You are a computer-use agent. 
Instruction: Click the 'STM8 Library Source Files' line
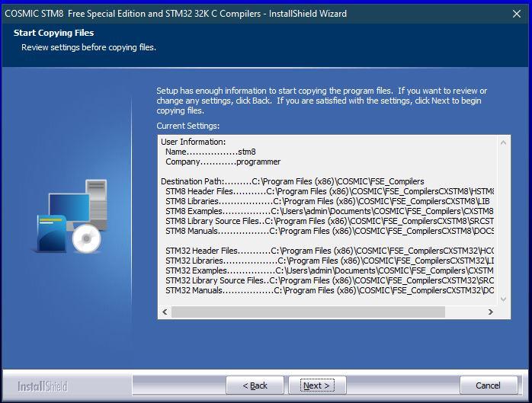[x=329, y=221]
